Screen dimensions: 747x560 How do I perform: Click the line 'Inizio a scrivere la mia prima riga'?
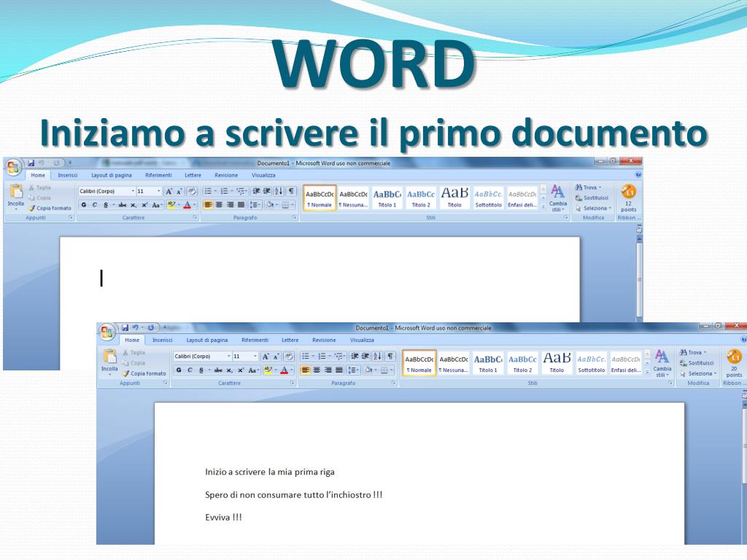pyautogui.click(x=270, y=472)
